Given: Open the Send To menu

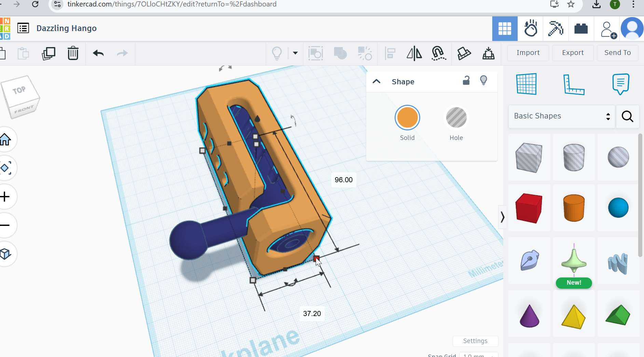Looking at the screenshot, I should [x=617, y=53].
